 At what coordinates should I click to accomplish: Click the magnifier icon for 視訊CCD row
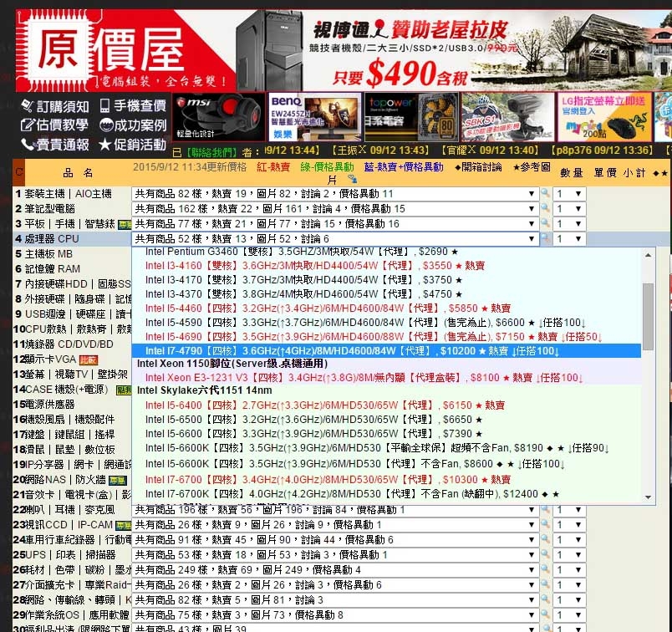point(545,525)
